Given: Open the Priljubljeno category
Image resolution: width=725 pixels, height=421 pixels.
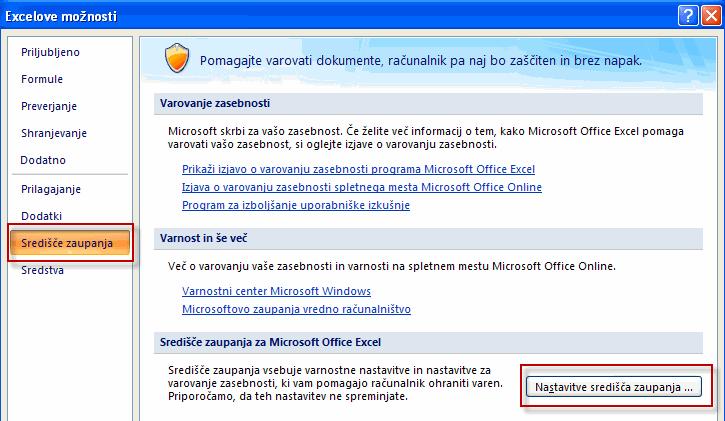Looking at the screenshot, I should click(x=50, y=52).
